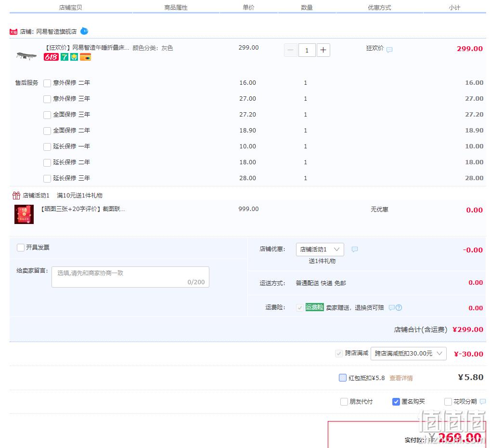Enable the 延长保修 三年 checkbox
490x448 pixels.
[x=47, y=179]
